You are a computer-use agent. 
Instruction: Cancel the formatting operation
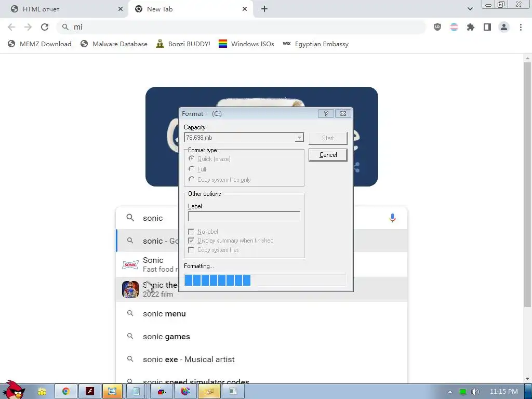click(328, 155)
